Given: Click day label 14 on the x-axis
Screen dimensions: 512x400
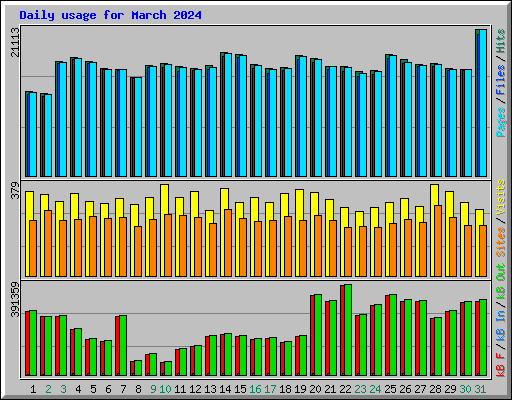Looking at the screenshot, I should pyautogui.click(x=225, y=389).
